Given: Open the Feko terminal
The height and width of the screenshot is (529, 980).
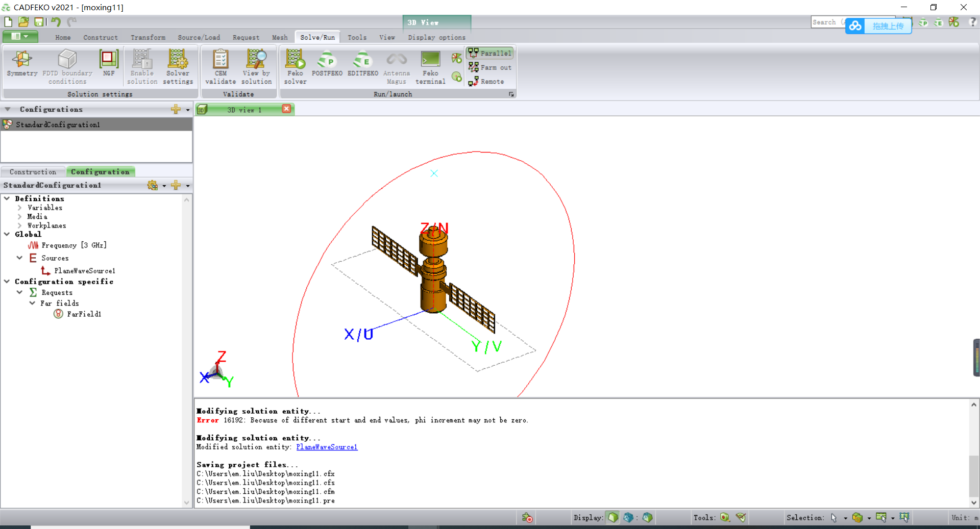Looking at the screenshot, I should (x=430, y=66).
